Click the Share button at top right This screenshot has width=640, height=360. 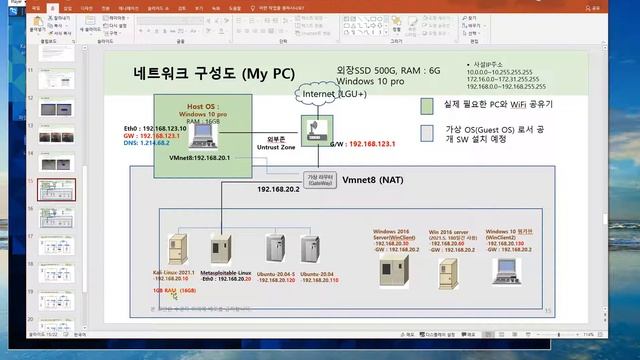pyautogui.click(x=593, y=8)
